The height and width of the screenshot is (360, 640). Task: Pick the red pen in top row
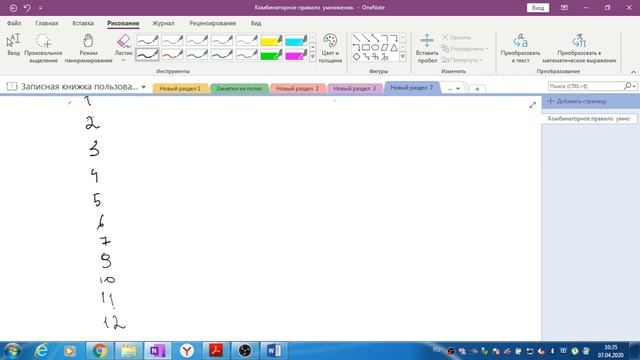(x=172, y=40)
